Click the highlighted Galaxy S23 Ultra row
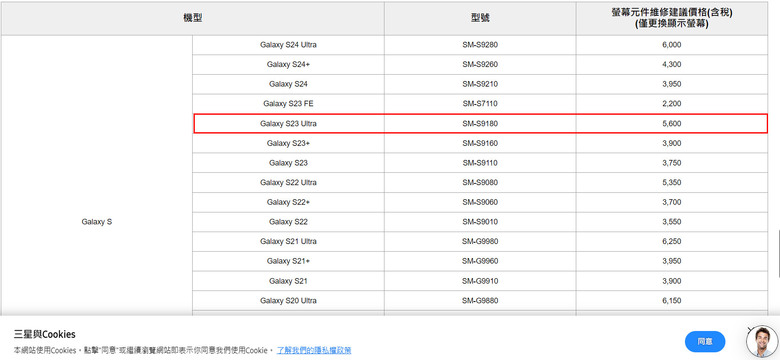 481,123
